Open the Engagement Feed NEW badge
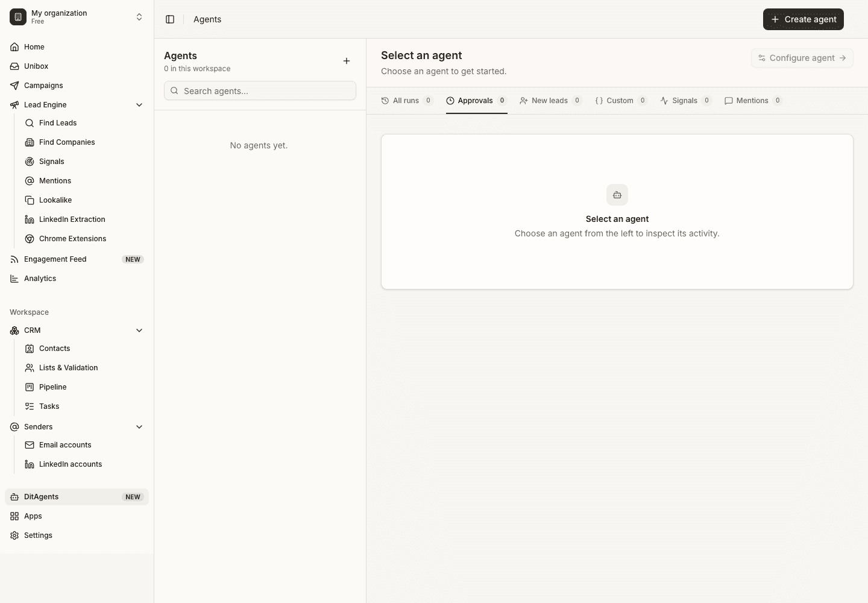Screen dimensions: 868x603 [x=133, y=259]
